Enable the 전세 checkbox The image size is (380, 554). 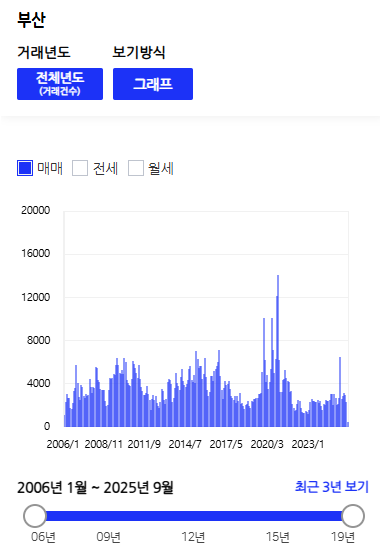point(80,168)
